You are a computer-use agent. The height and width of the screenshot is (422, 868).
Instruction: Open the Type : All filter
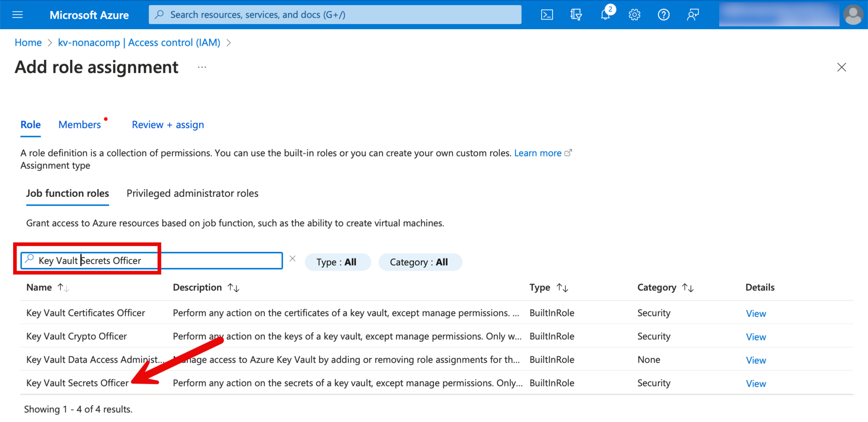[x=337, y=262]
